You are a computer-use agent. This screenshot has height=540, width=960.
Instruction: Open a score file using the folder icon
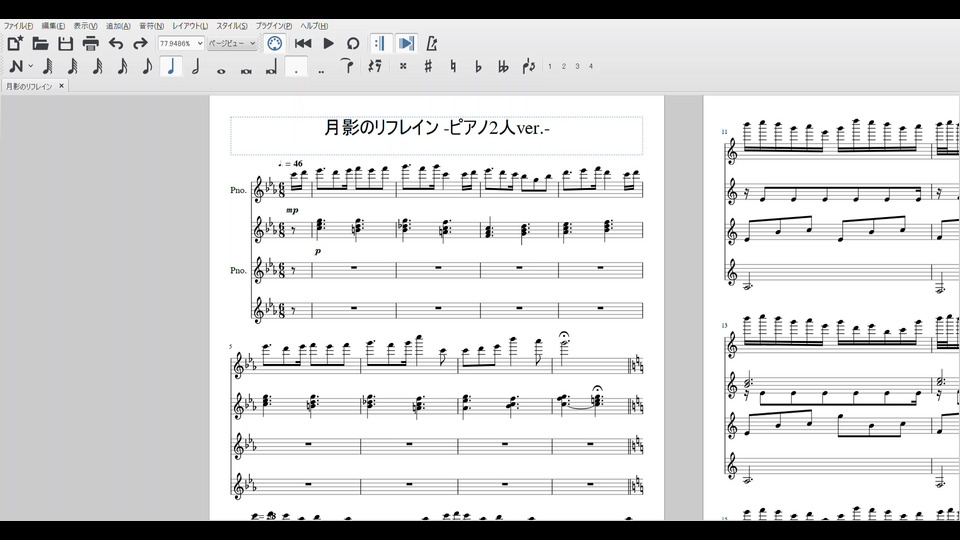pyautogui.click(x=40, y=43)
